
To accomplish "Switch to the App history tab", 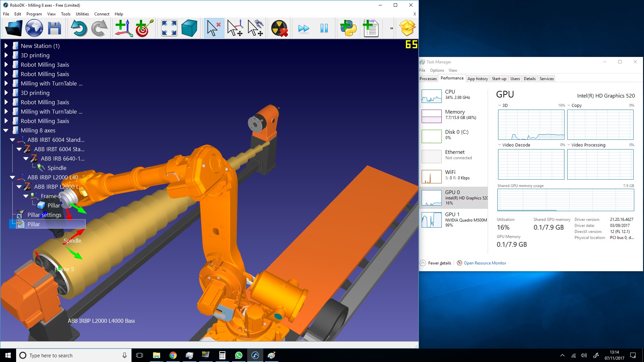I will 478,79.
